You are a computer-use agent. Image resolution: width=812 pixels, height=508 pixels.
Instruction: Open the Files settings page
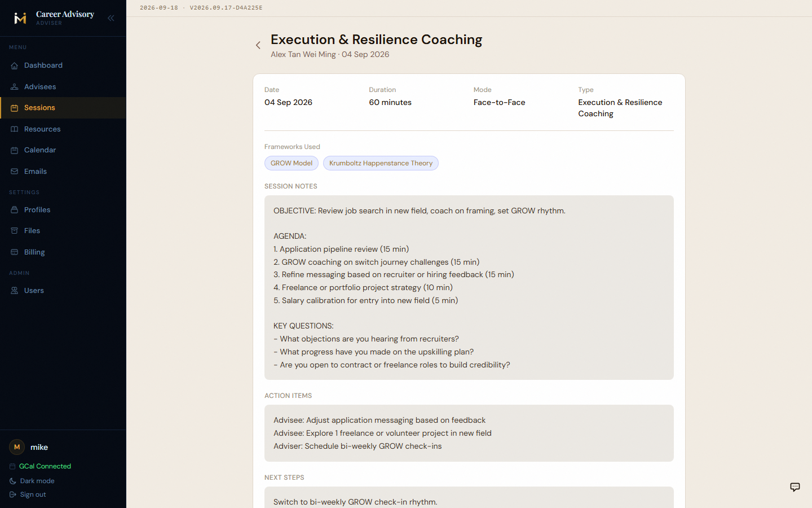click(63, 231)
